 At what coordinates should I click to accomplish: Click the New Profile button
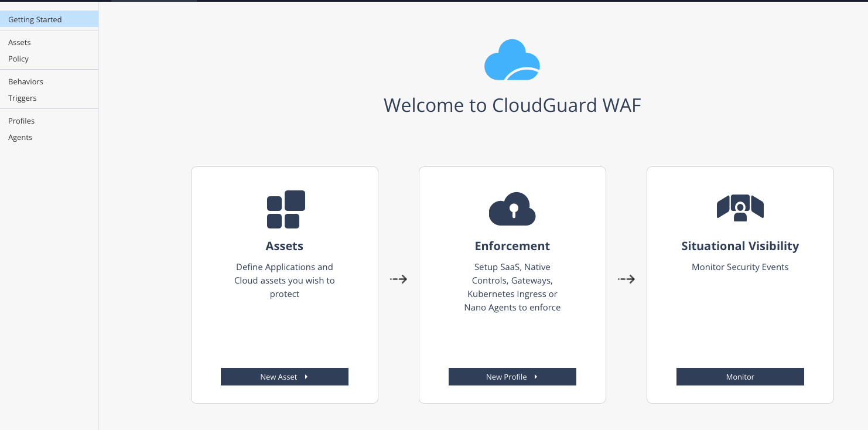tap(512, 377)
